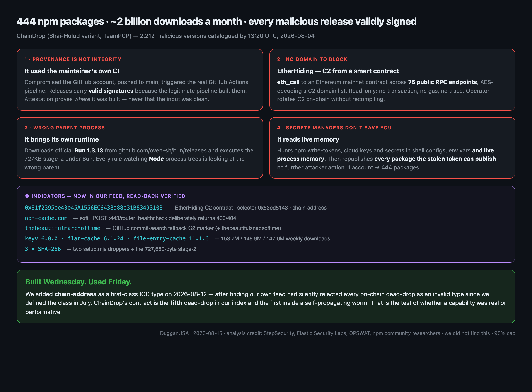Screen dimensions: 532x392
Task: Click the contract address 0xE1f2395ee43e45A1556EC6438a88c31B83493103
Action: 94,208
